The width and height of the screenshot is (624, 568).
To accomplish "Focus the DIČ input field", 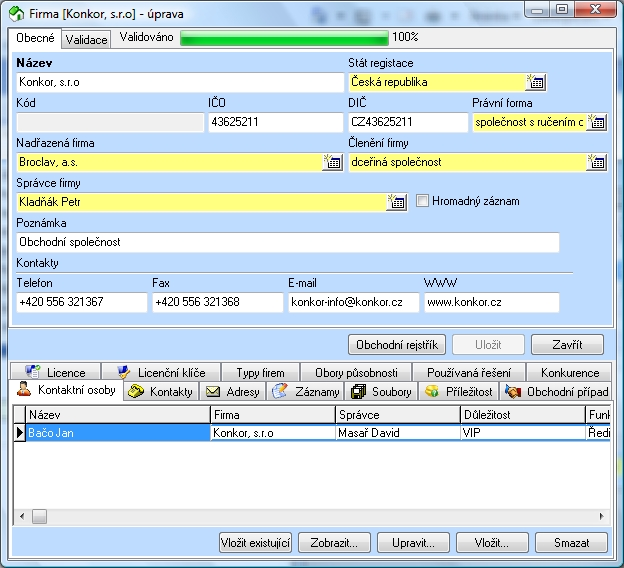I will point(408,122).
